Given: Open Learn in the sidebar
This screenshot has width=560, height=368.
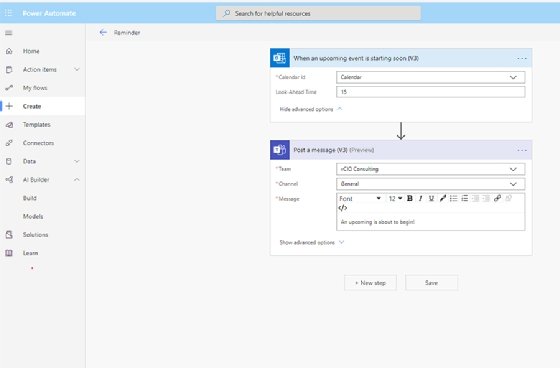Looking at the screenshot, I should [30, 253].
